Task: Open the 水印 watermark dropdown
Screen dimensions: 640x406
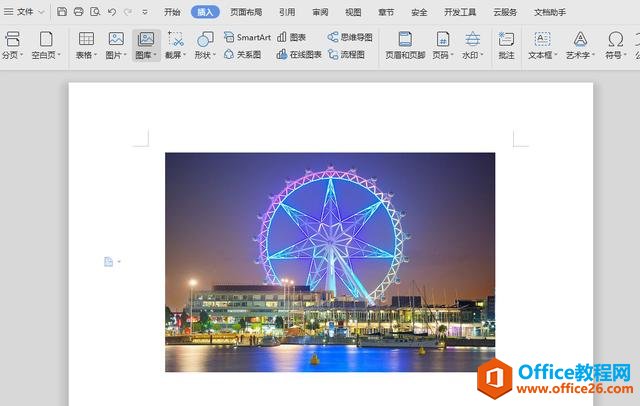Action: (x=472, y=45)
